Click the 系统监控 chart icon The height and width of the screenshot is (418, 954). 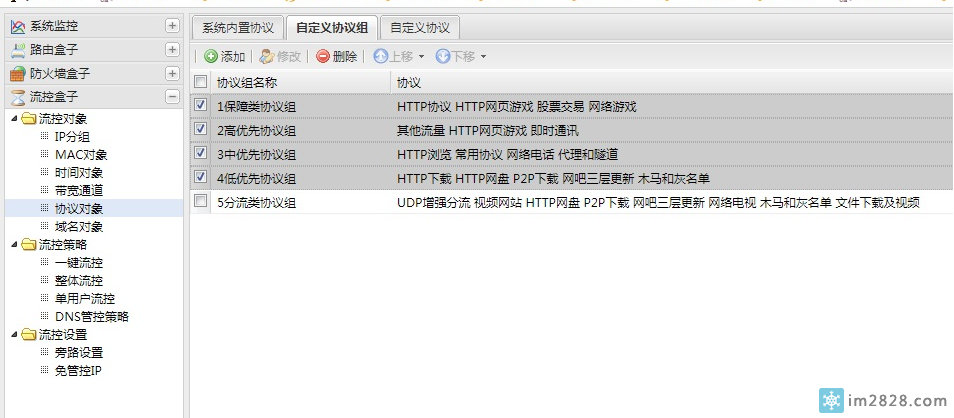point(17,26)
